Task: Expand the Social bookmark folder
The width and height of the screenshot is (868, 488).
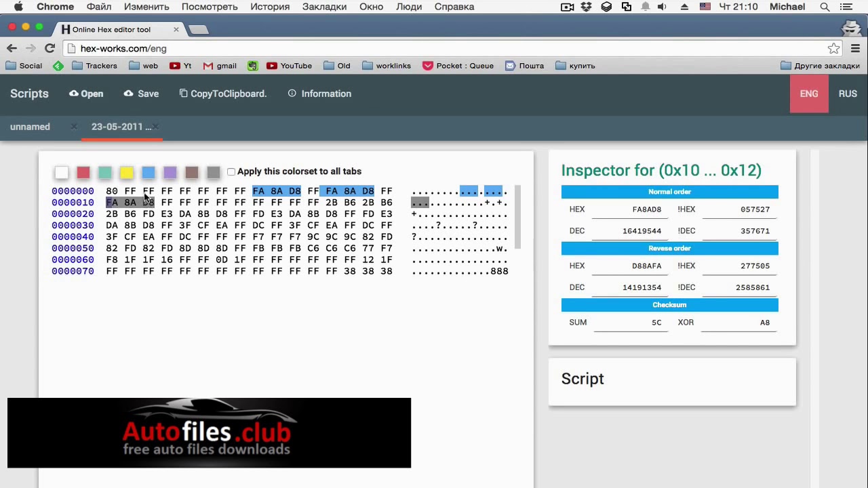Action: pyautogui.click(x=24, y=66)
